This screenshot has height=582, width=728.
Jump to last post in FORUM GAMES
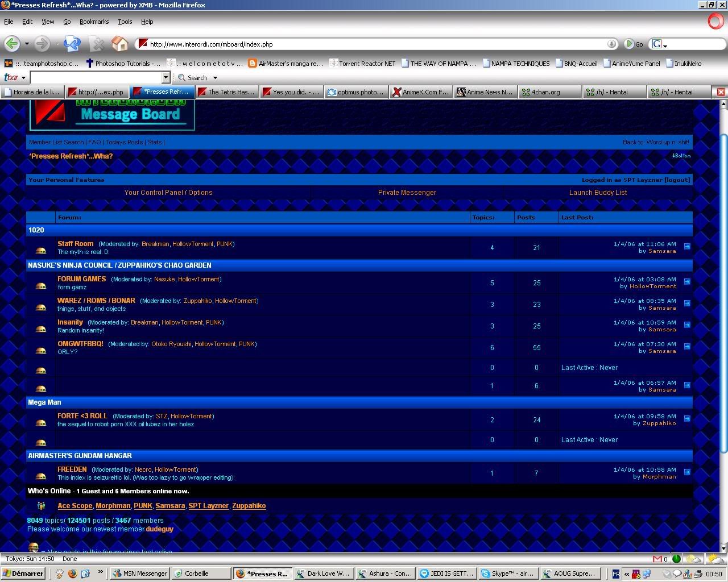pyautogui.click(x=687, y=281)
